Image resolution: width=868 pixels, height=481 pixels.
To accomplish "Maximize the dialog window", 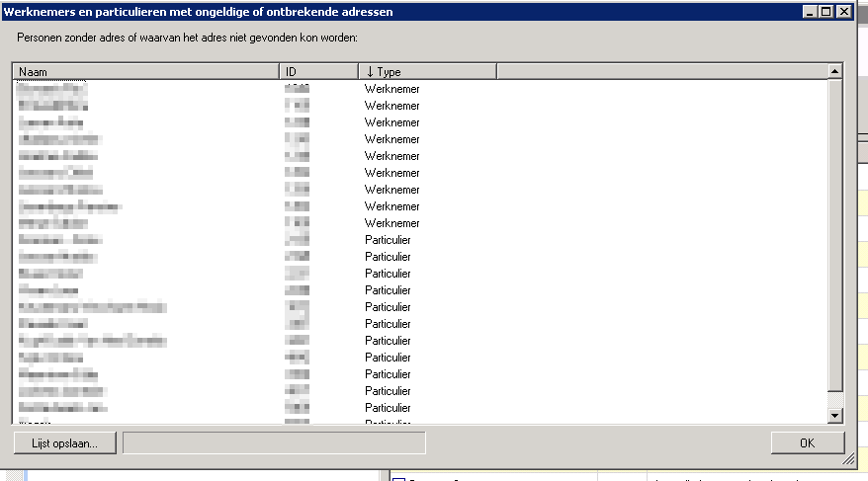I will pos(825,12).
